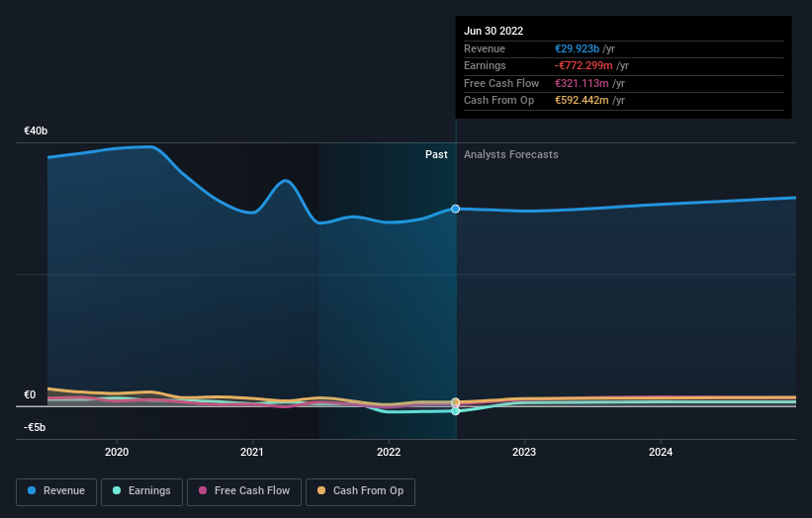This screenshot has width=812, height=518.
Task: Click the 2021 x-axis label
Action: (x=252, y=452)
